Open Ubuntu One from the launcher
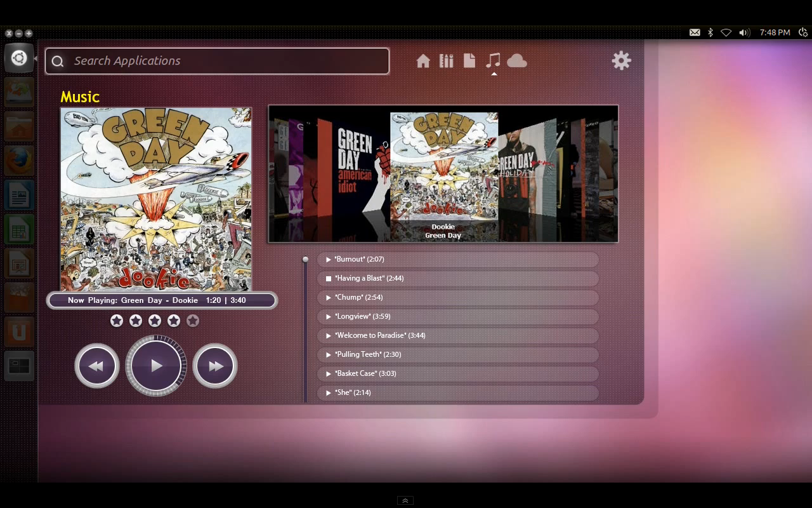The width and height of the screenshot is (812, 508). 19,332
